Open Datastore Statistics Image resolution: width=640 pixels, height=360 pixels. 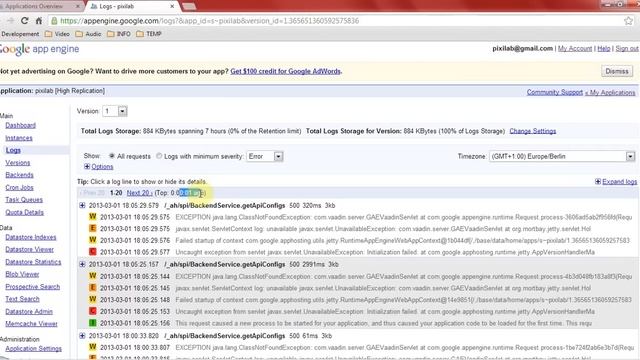[x=33, y=262]
